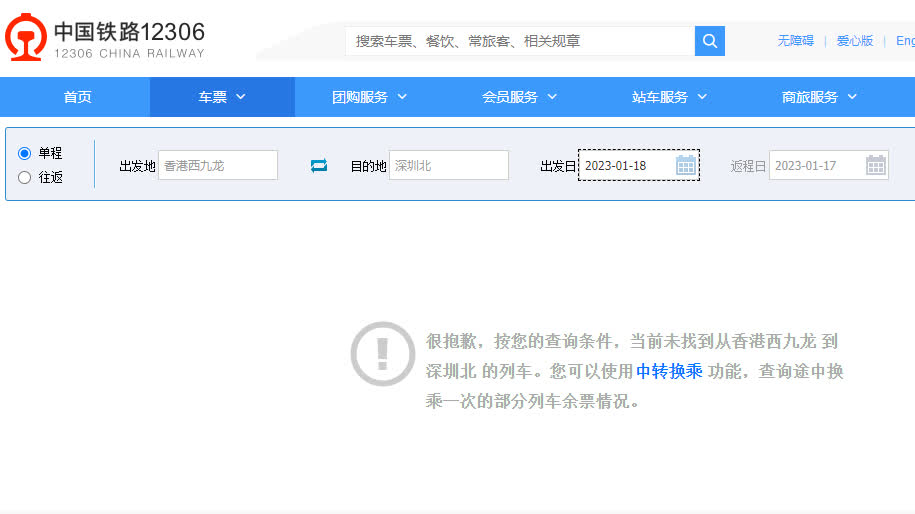
Task: Click the magnifier search button
Action: pyautogui.click(x=709, y=41)
